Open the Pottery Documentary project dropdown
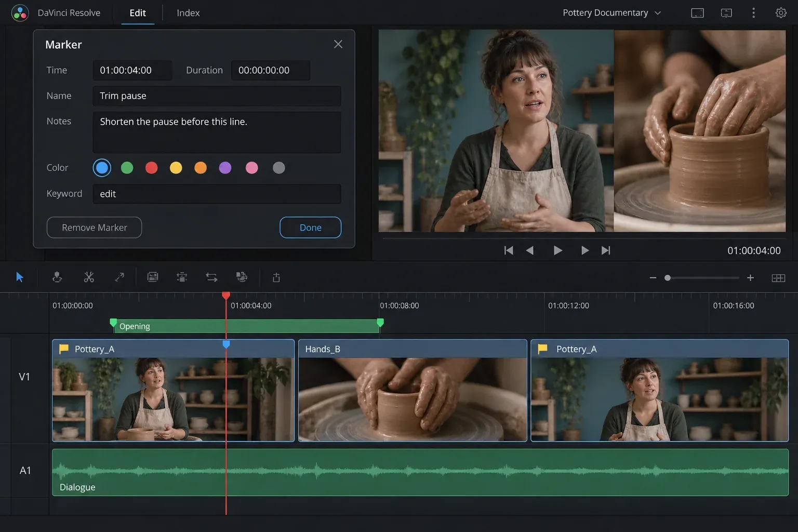Viewport: 798px width, 532px height. (611, 13)
